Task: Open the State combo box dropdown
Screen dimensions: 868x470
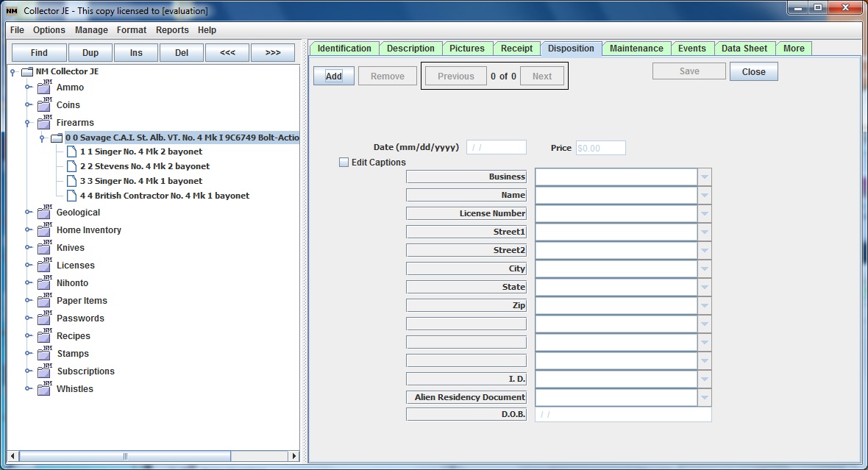Action: coord(705,288)
